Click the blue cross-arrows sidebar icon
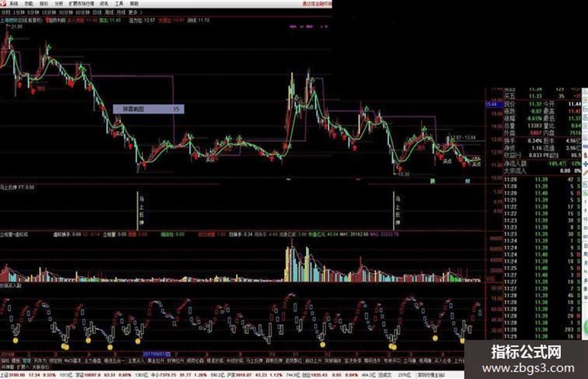Viewport: 588px width, 379px height. (586, 164)
